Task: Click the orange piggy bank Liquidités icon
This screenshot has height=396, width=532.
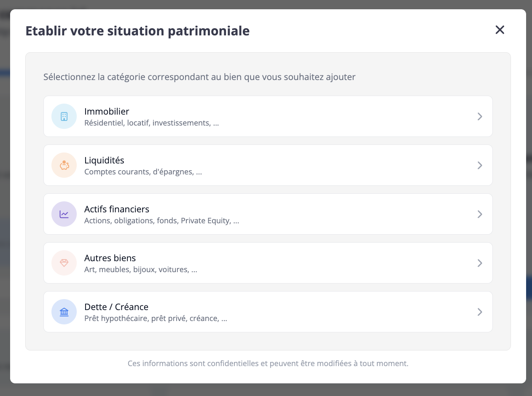Action: coord(64,165)
